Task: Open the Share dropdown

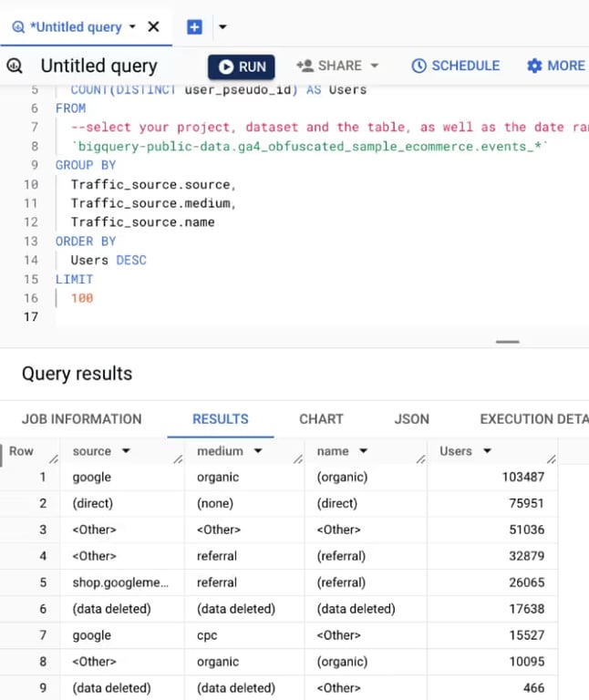Action: pyautogui.click(x=338, y=66)
